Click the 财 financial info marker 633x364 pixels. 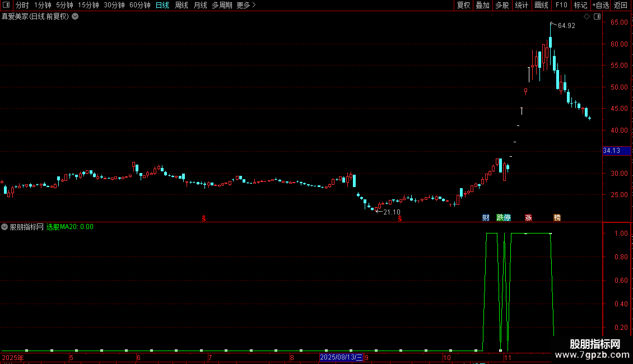coord(486,217)
